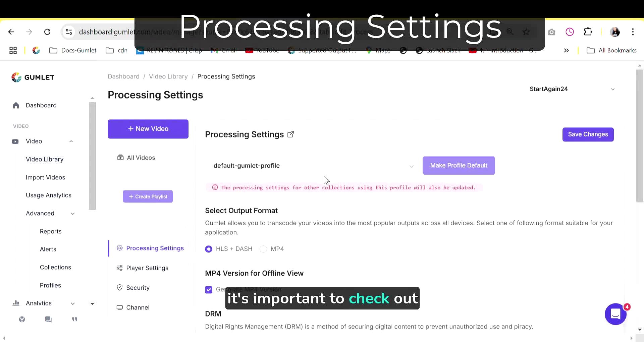Click the browser extensions puzzle icon
644x342 pixels.
(x=588, y=32)
